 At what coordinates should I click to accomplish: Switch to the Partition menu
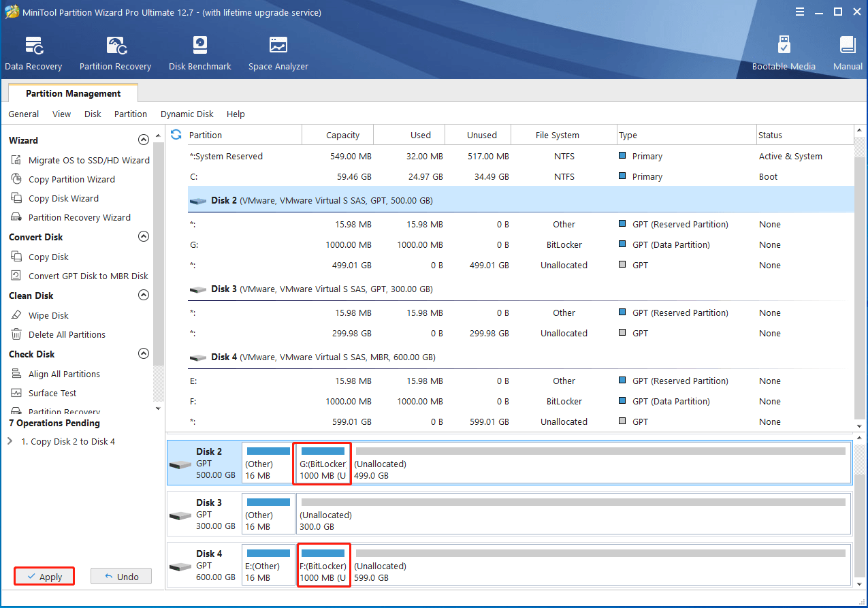130,114
